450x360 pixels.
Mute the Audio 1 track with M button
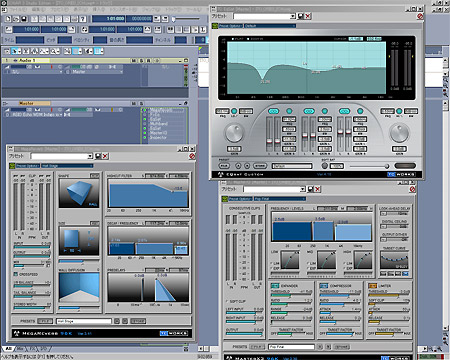click(x=134, y=61)
